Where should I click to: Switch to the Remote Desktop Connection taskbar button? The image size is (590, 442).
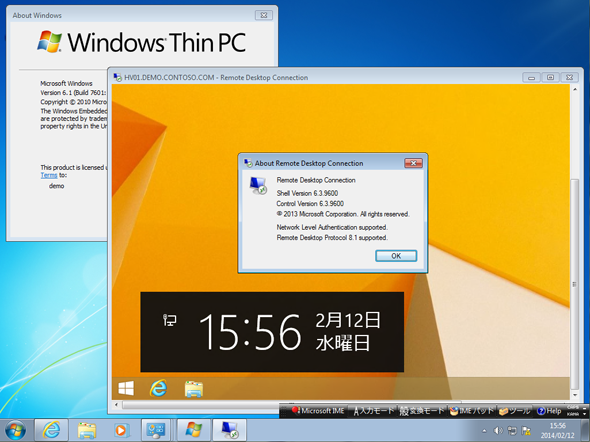click(230, 430)
